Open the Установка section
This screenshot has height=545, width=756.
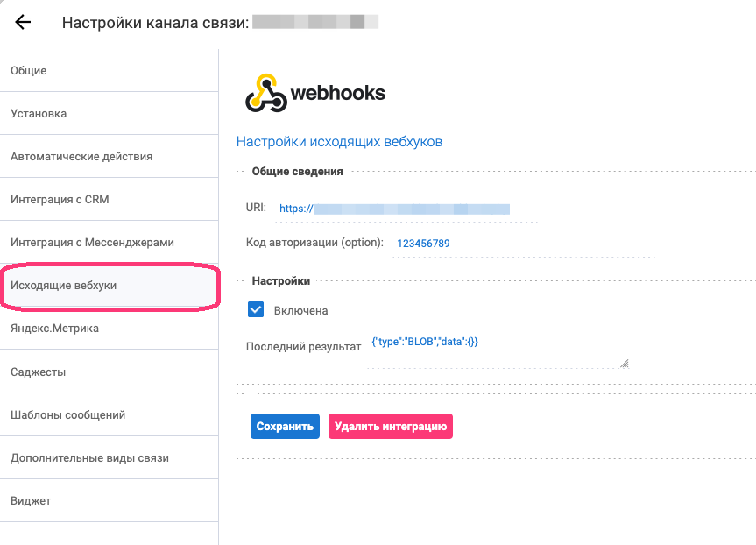point(39,114)
